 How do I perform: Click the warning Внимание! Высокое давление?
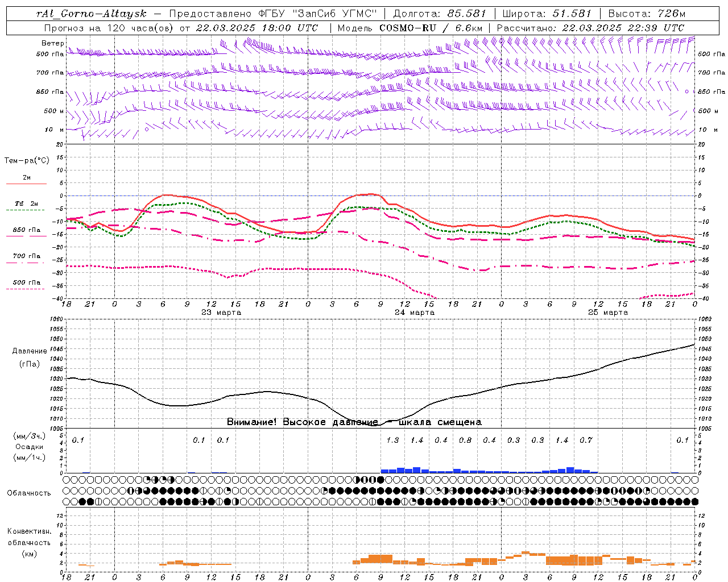point(303,422)
